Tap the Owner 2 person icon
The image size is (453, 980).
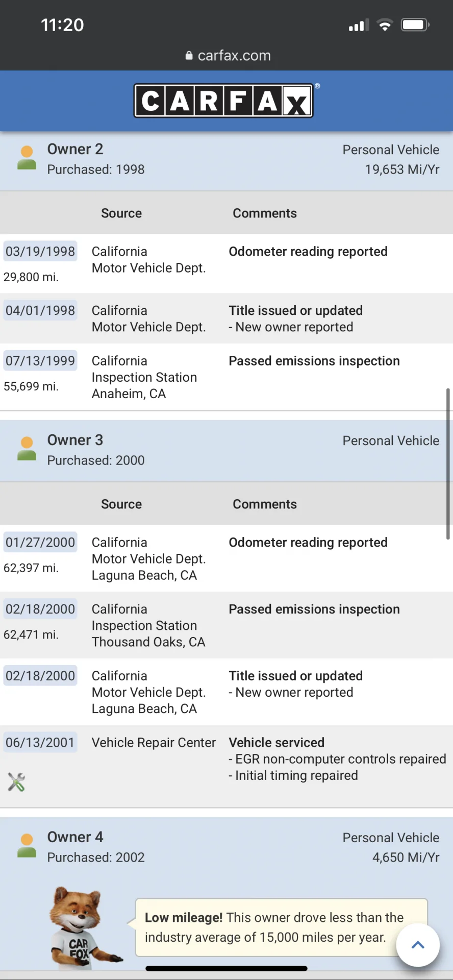(x=27, y=158)
